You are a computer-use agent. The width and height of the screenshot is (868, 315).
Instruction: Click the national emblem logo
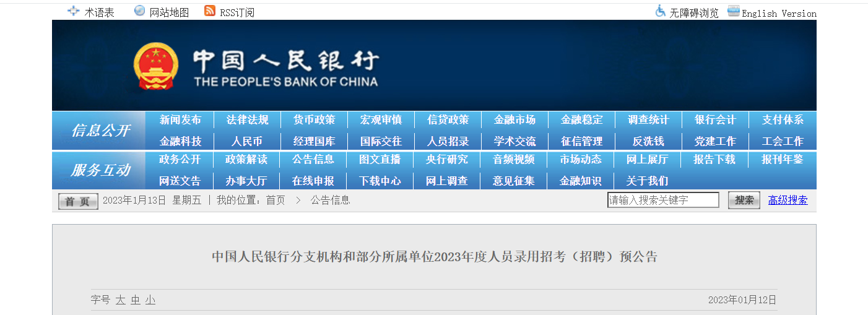pyautogui.click(x=156, y=66)
